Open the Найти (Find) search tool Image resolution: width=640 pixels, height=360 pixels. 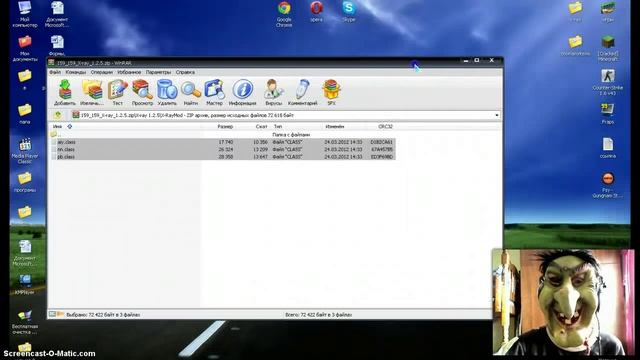[191, 92]
